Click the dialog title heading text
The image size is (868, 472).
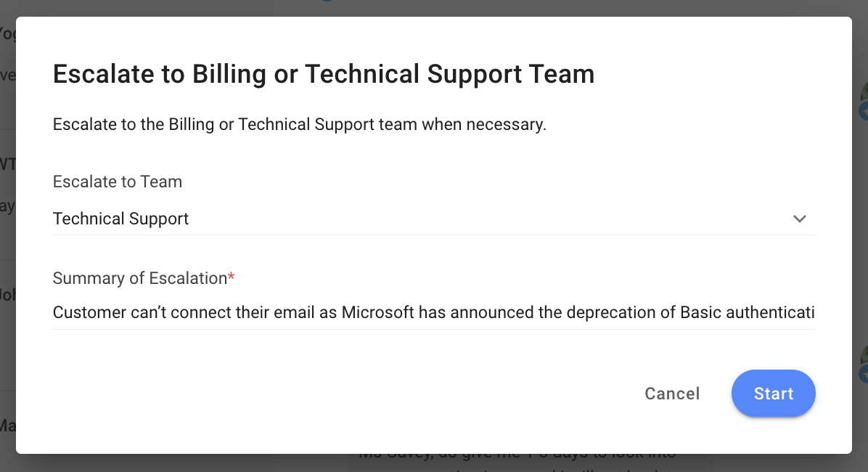[x=324, y=74]
